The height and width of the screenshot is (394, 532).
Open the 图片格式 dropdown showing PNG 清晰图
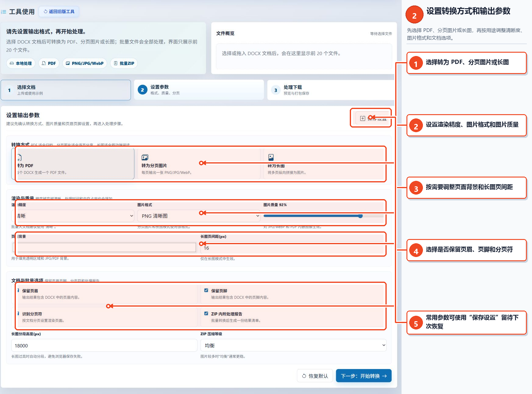[199, 216]
